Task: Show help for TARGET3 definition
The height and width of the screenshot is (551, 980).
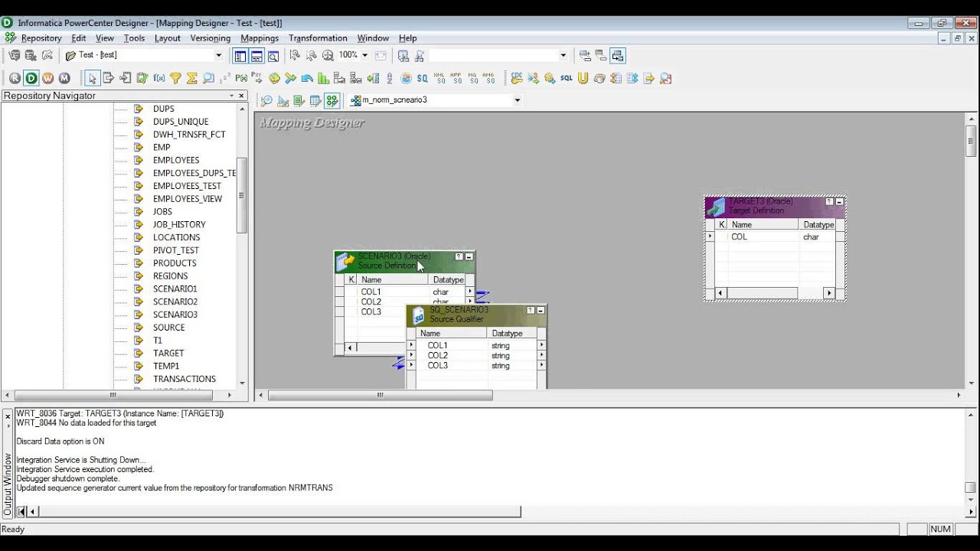Action: (x=829, y=202)
